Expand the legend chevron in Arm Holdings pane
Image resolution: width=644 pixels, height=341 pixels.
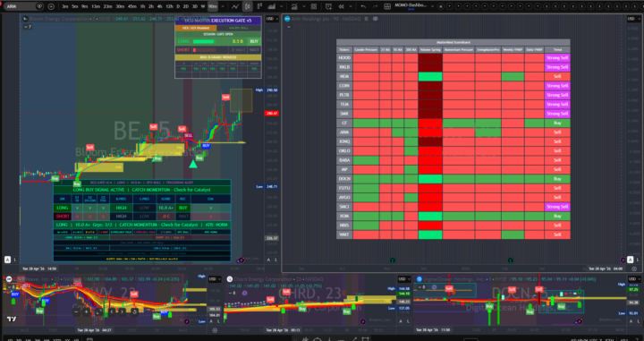click(x=289, y=27)
